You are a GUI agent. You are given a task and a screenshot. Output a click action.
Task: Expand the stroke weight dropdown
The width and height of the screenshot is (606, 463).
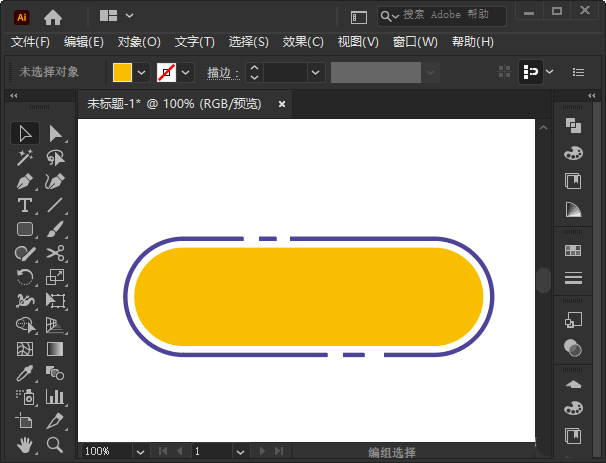316,72
